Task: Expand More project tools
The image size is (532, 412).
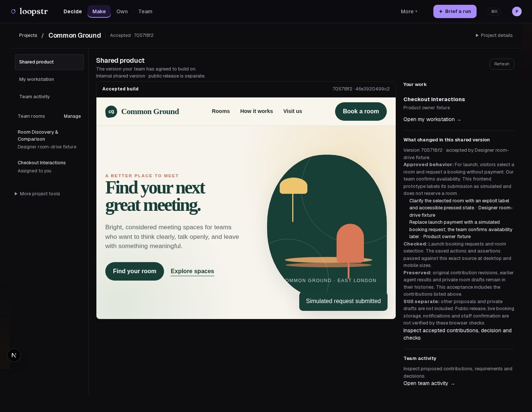Action: point(37,194)
